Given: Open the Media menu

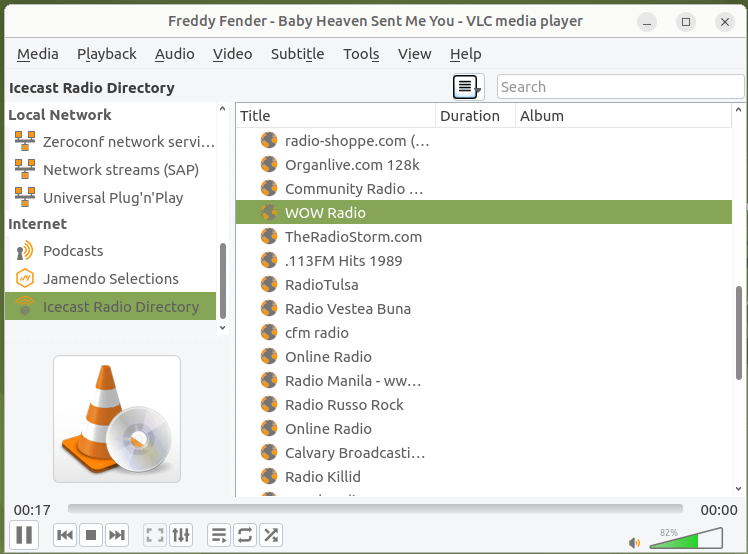Looking at the screenshot, I should 38,54.
